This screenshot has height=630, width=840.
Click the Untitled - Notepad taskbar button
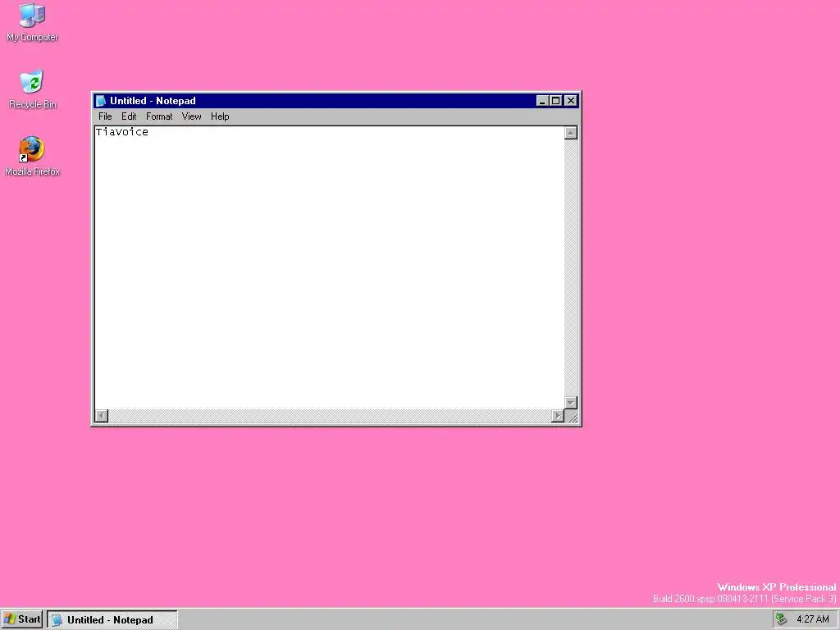[112, 620]
